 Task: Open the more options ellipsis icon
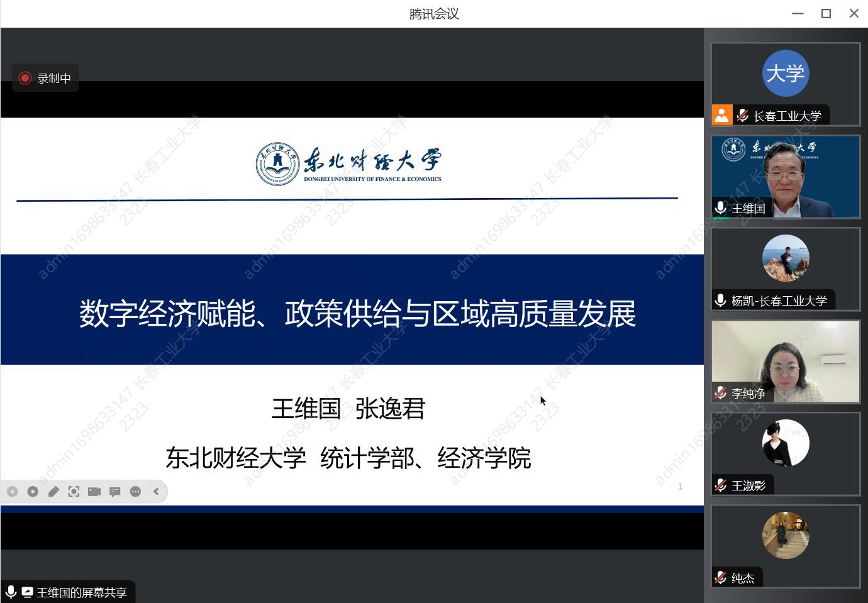coord(135,492)
